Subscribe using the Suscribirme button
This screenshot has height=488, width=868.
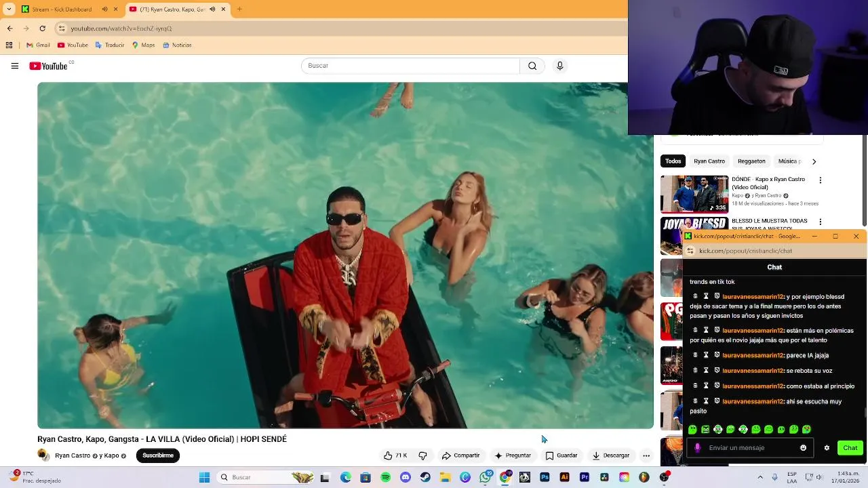158,455
